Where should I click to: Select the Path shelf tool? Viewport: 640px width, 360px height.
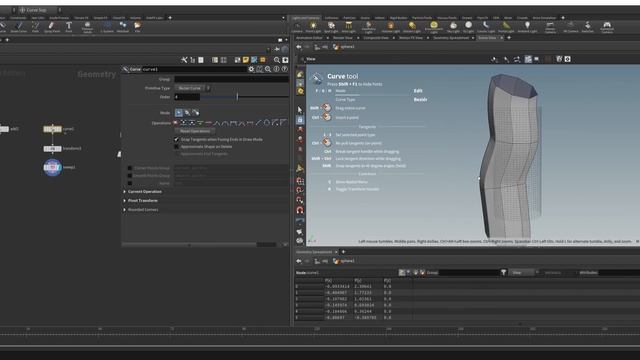tap(35, 27)
